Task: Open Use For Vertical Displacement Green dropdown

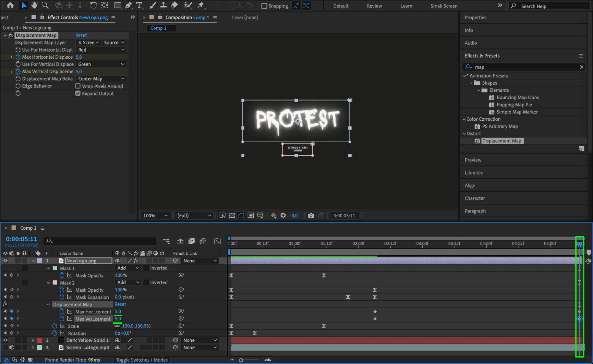Action: tap(101, 64)
